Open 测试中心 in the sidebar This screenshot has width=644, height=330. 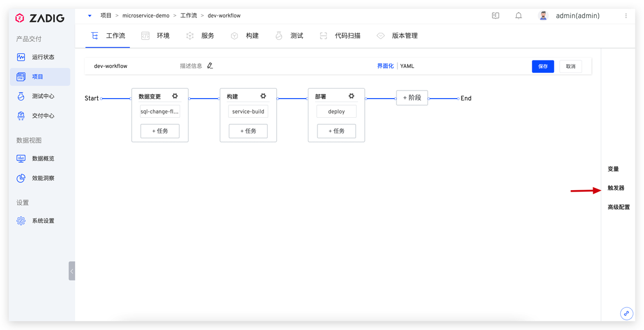click(43, 96)
